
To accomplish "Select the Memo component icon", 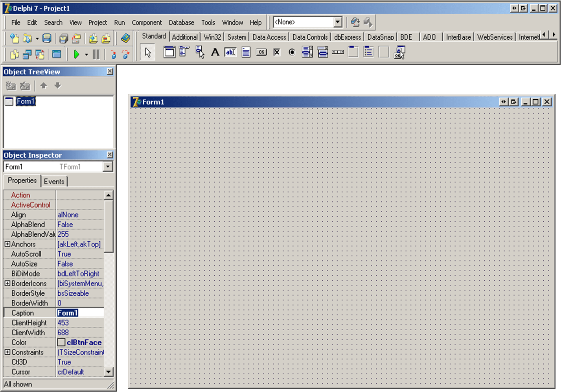I will (x=246, y=52).
